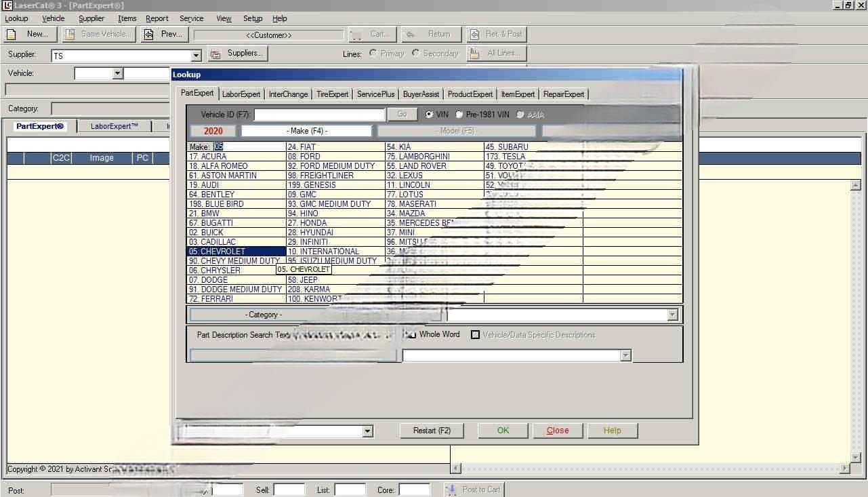868x497 pixels.
Task: Select the VIN radio button
Action: pyautogui.click(x=430, y=115)
